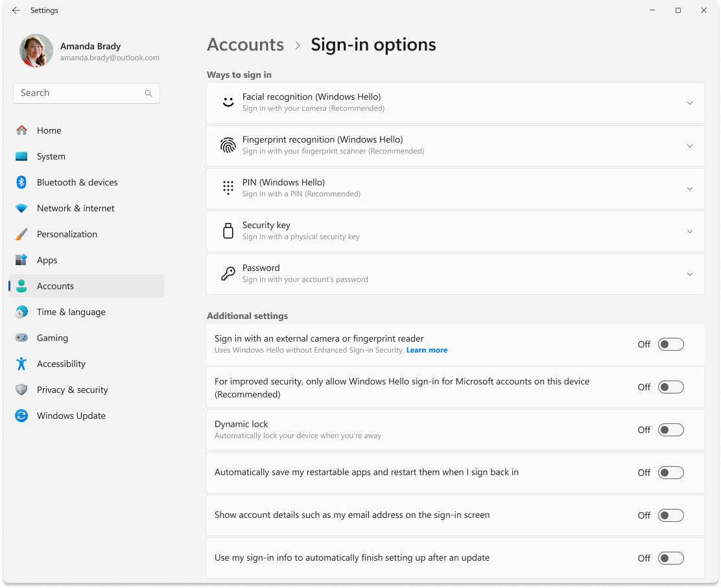Open Network & internet settings

point(75,208)
